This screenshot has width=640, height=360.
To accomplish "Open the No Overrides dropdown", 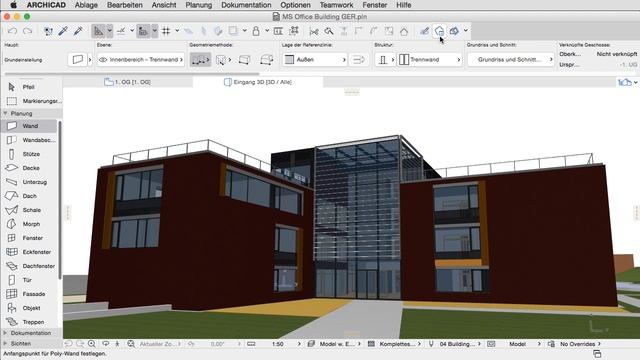I will pos(580,344).
